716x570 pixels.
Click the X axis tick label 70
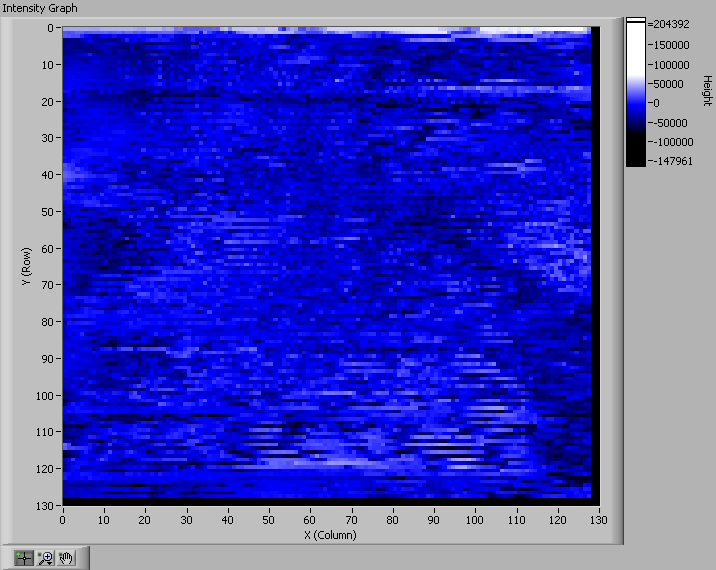click(351, 520)
